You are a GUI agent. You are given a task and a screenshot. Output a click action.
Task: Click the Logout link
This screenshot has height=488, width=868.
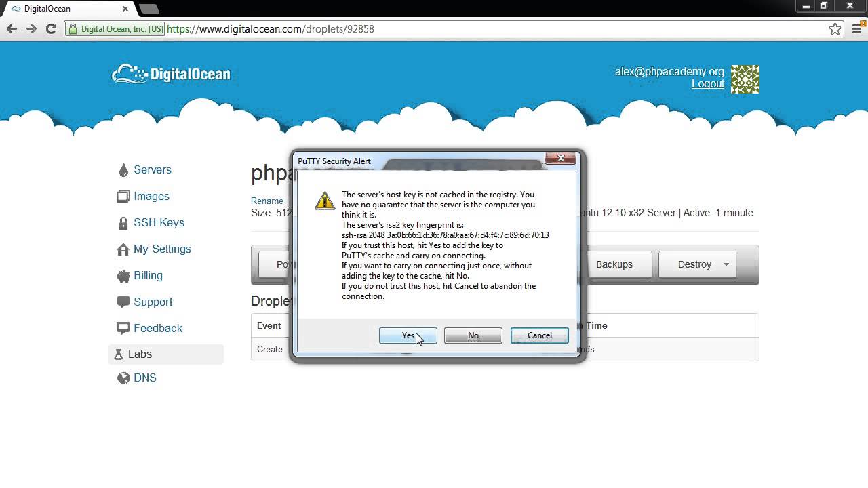coord(708,83)
